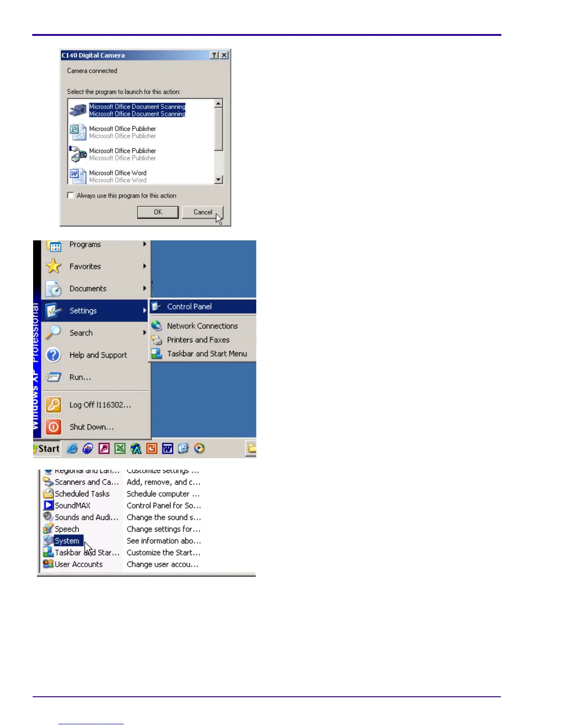
Task: Open the taskbar folder window button
Action: pyautogui.click(x=251, y=448)
